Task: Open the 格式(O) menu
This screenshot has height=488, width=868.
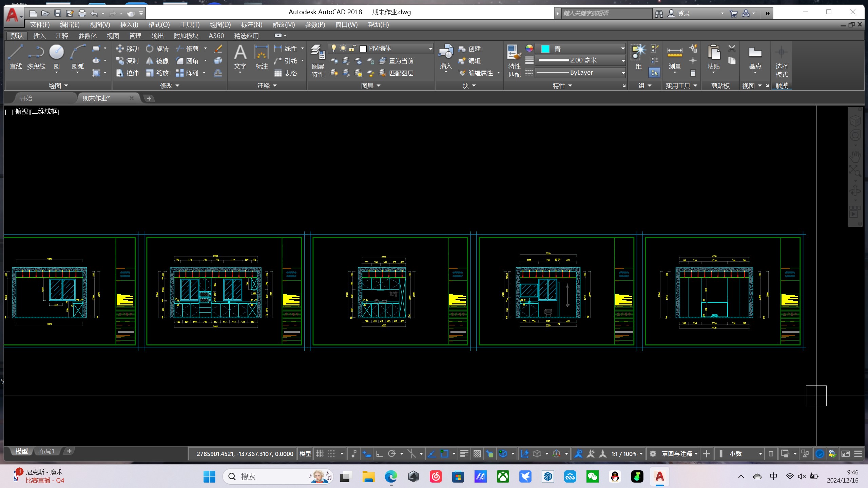Action: tap(159, 24)
